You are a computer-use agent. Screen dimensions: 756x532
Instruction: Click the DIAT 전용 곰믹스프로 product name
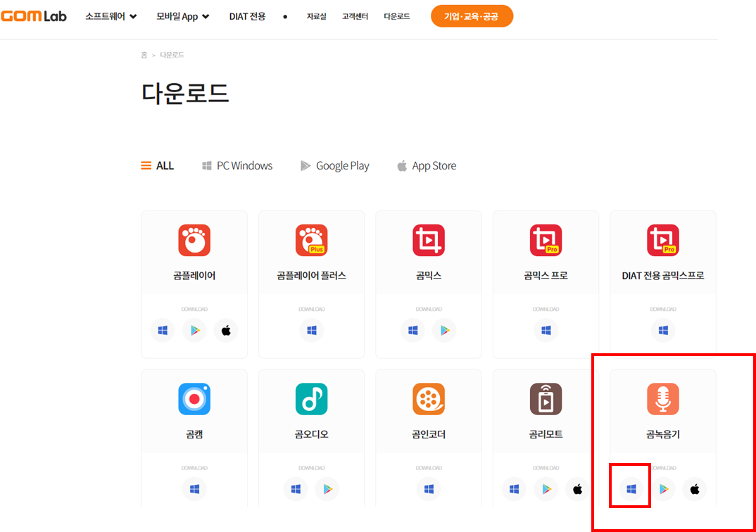pyautogui.click(x=663, y=276)
